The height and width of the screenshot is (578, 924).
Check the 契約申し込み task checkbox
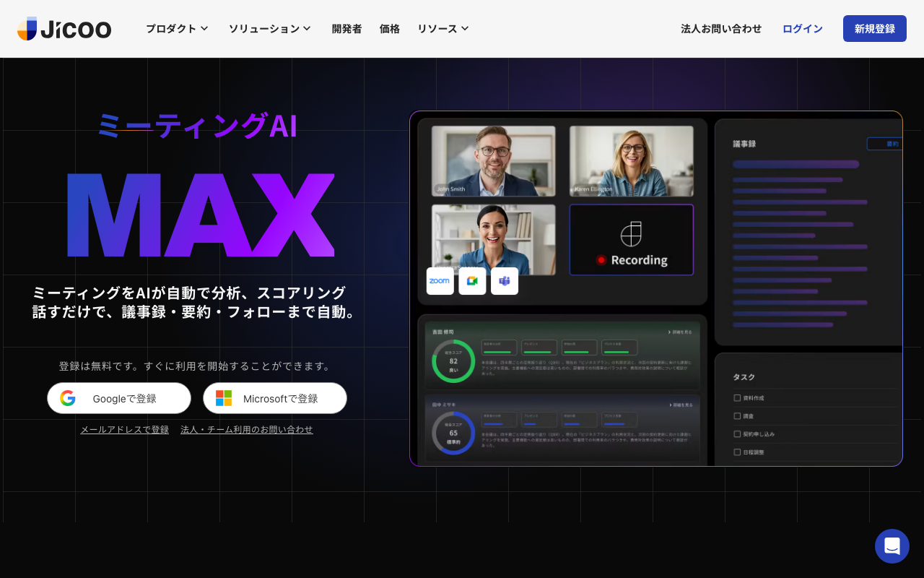click(737, 434)
